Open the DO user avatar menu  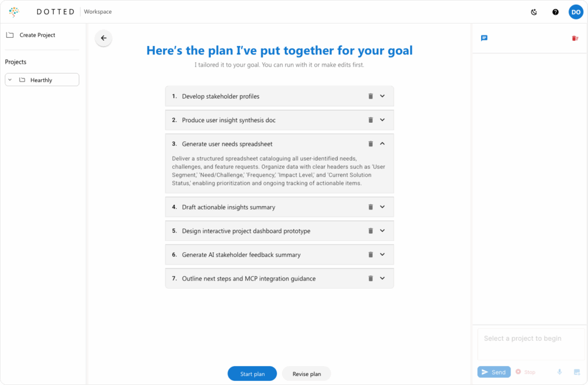click(x=575, y=12)
